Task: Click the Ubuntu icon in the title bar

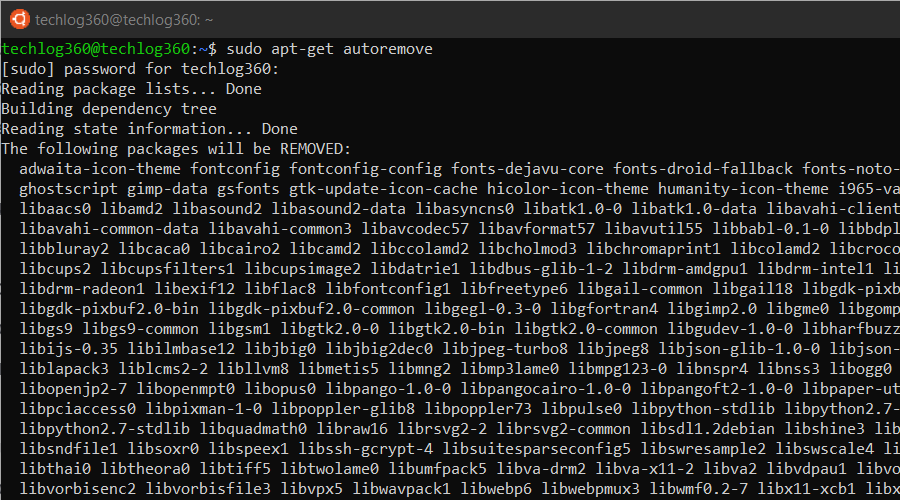Action: click(20, 19)
